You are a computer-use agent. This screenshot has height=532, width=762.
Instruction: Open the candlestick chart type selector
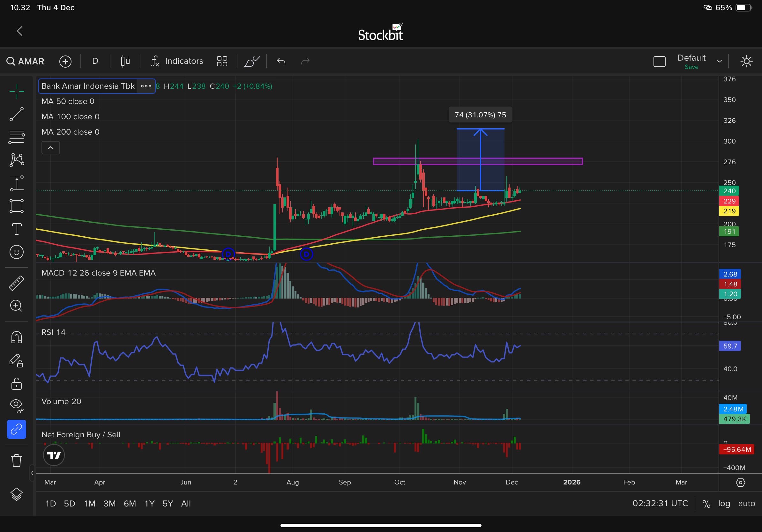[x=125, y=61]
